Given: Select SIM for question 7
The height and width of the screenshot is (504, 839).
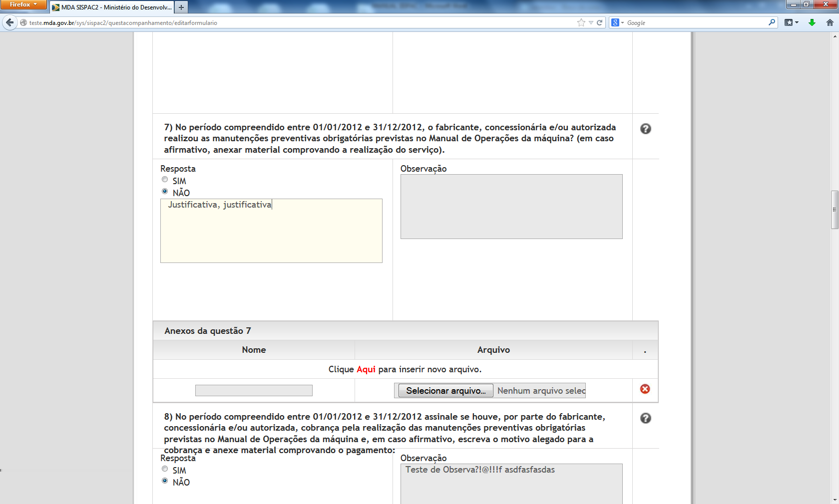Looking at the screenshot, I should [x=165, y=180].
